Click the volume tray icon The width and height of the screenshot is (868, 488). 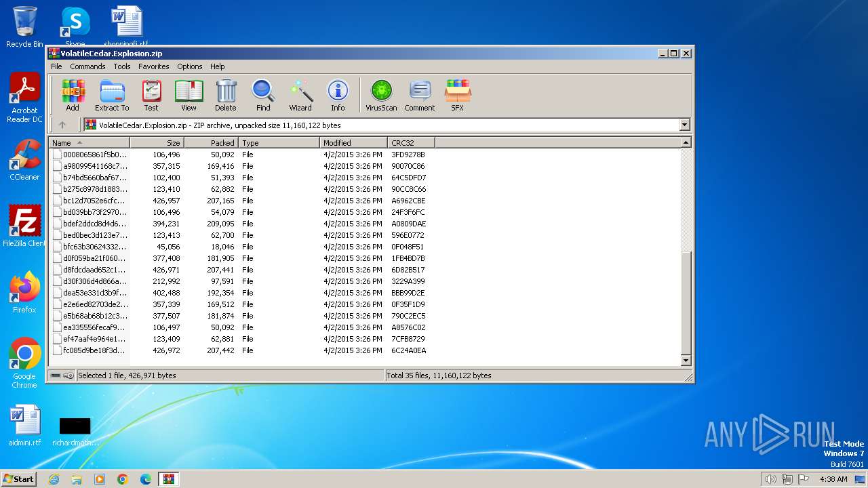click(770, 479)
